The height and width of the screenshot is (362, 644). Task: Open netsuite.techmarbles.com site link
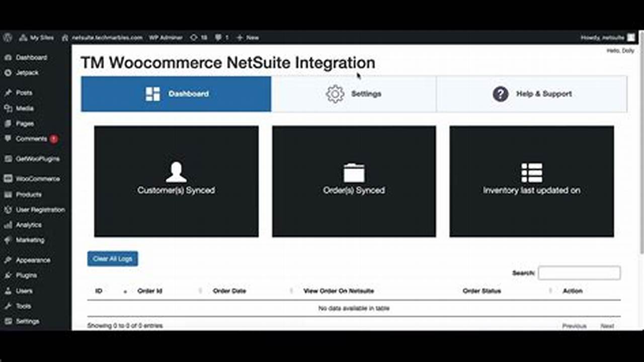point(102,38)
